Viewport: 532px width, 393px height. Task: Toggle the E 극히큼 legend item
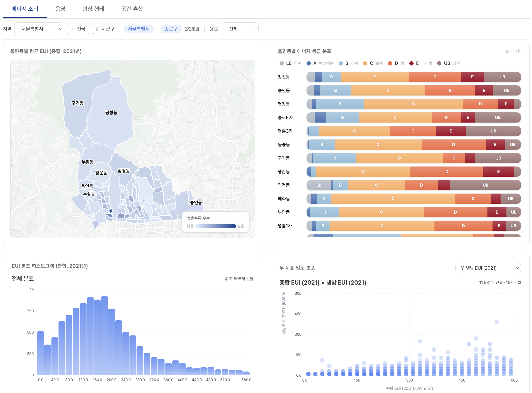421,63
